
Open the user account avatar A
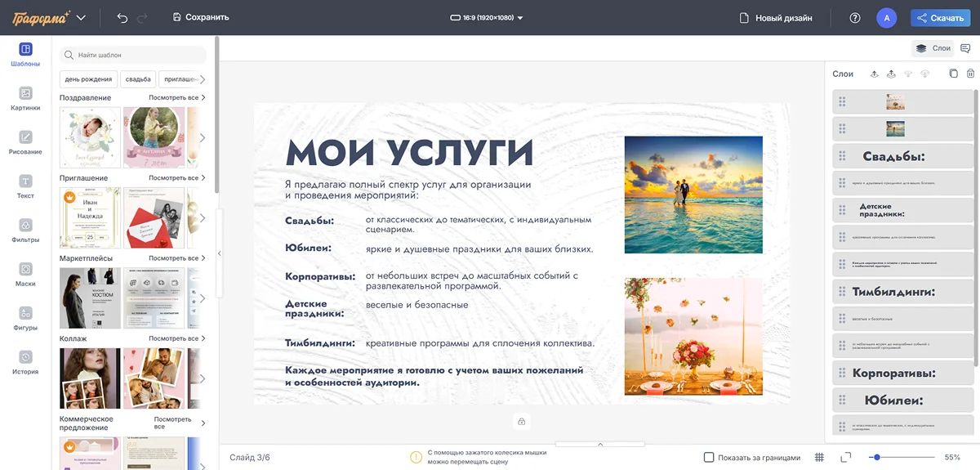tap(887, 18)
